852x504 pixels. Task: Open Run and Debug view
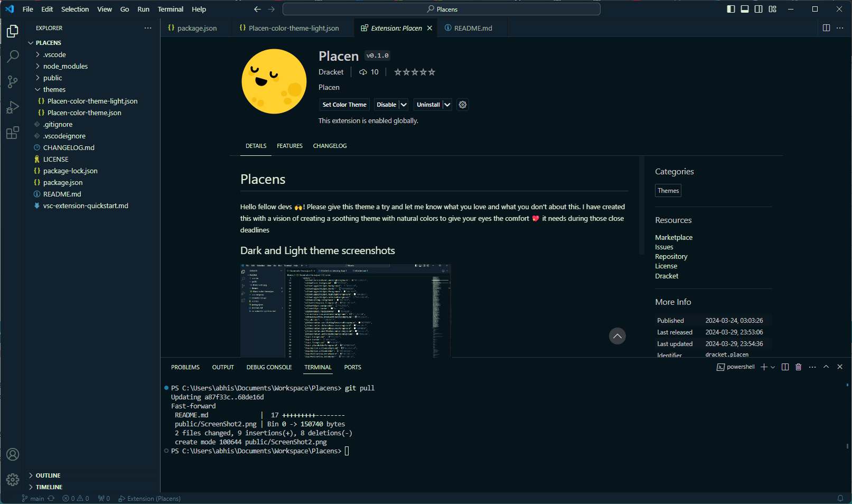pyautogui.click(x=13, y=107)
